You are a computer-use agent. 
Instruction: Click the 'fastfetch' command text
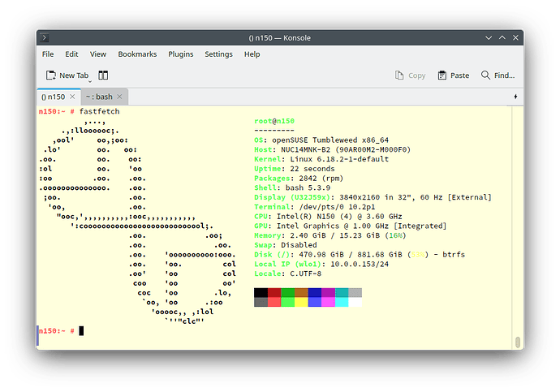coord(99,111)
